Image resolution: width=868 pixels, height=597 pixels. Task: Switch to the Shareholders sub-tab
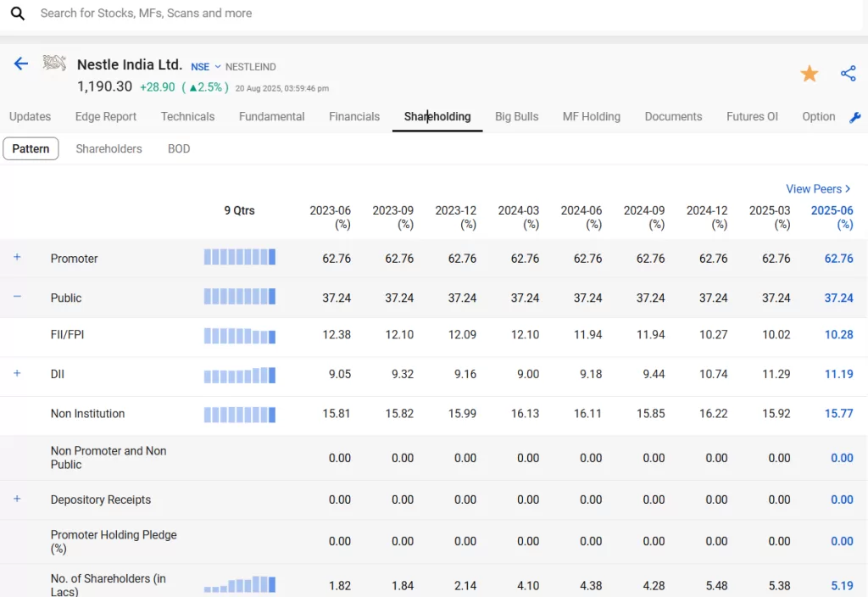(108, 149)
